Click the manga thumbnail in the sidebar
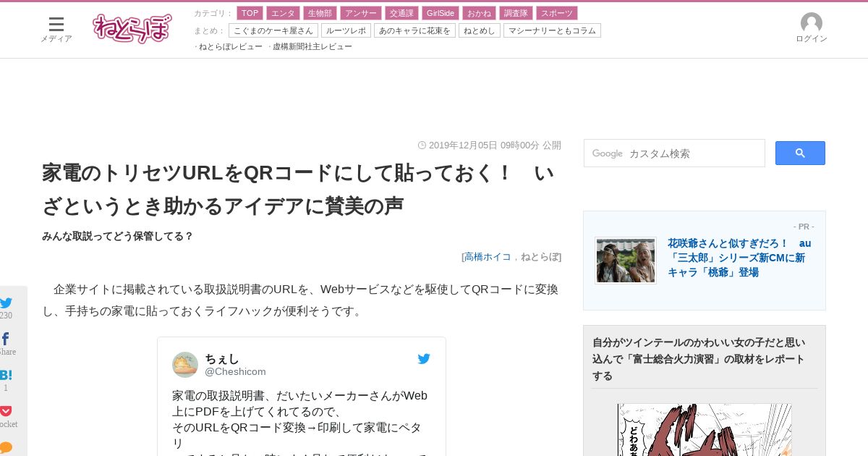This screenshot has height=456, width=868. pos(705,430)
